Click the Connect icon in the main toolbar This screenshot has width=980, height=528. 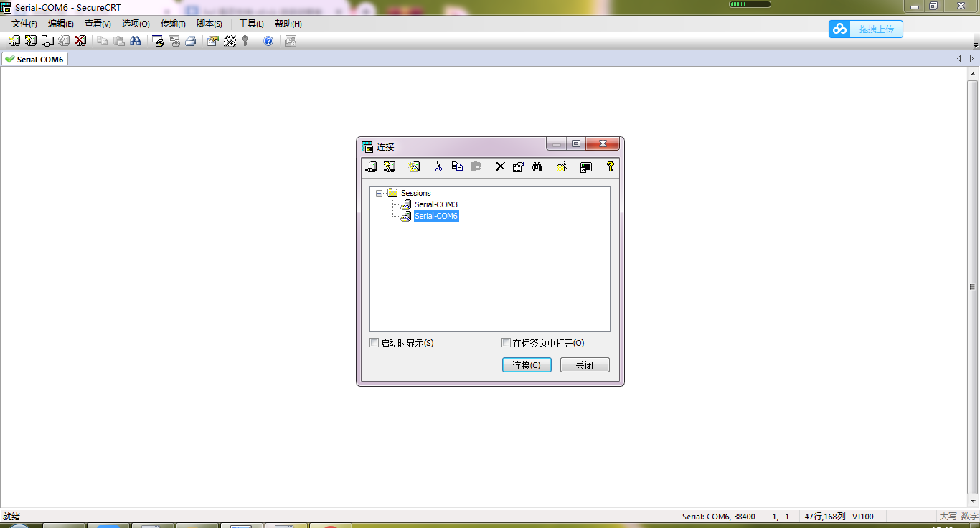click(14, 41)
